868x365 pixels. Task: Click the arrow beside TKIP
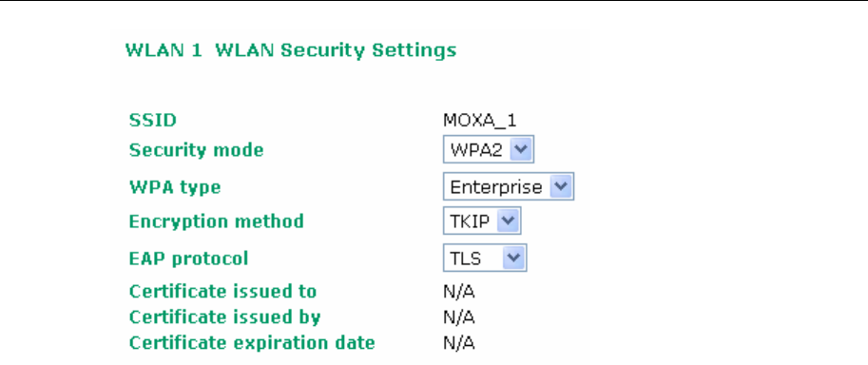pyautogui.click(x=508, y=221)
